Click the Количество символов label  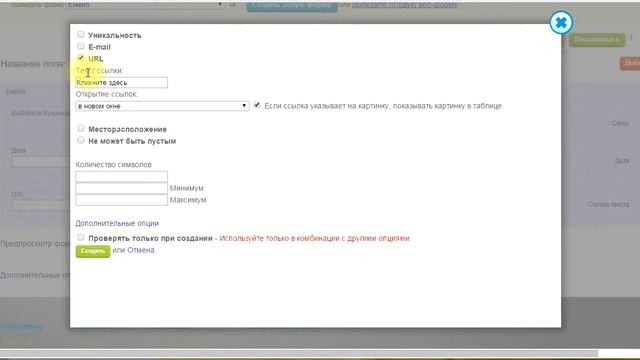(x=113, y=164)
